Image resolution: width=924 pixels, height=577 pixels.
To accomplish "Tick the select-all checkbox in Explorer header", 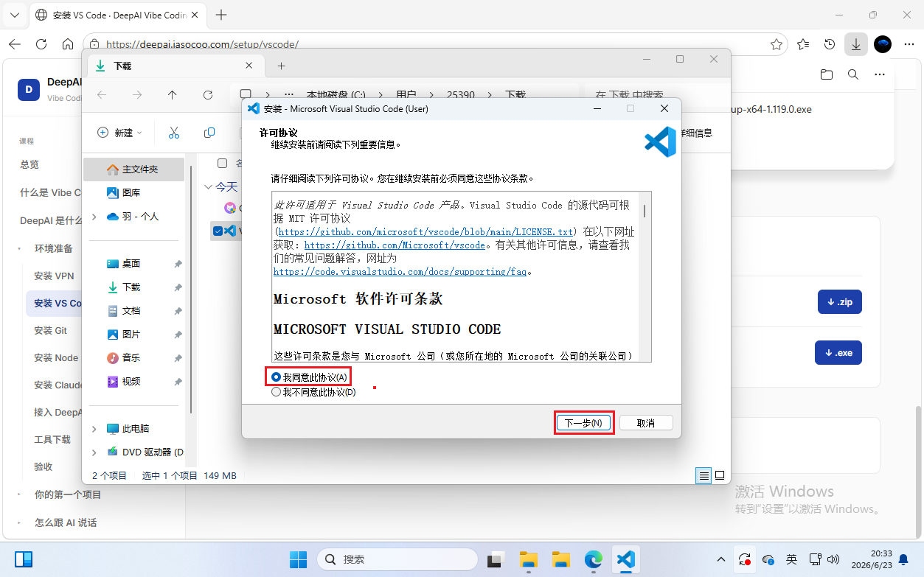I will (x=222, y=163).
